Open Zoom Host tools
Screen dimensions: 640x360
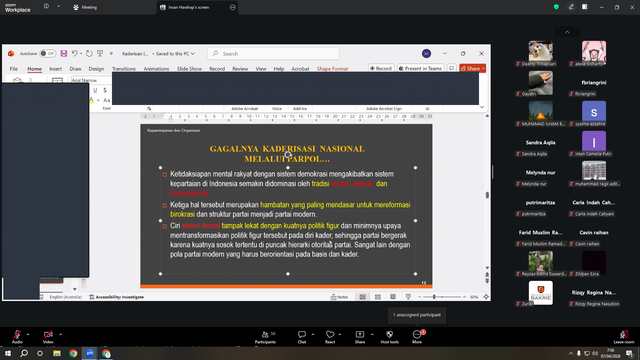coord(389,337)
